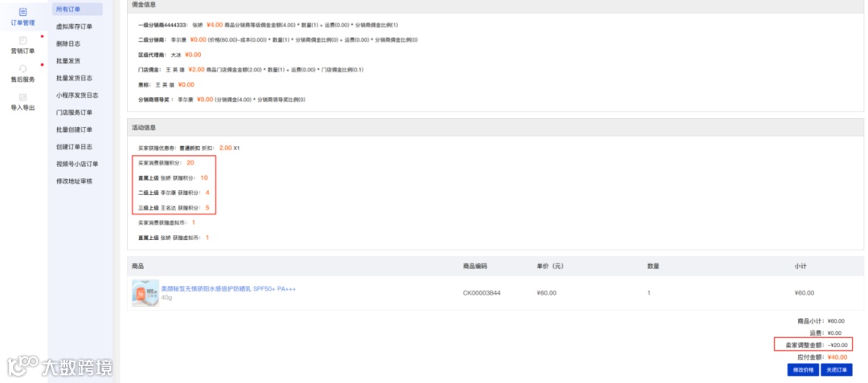Click the 买家消费获赠积分 value 20
The image size is (868, 383).
190,162
